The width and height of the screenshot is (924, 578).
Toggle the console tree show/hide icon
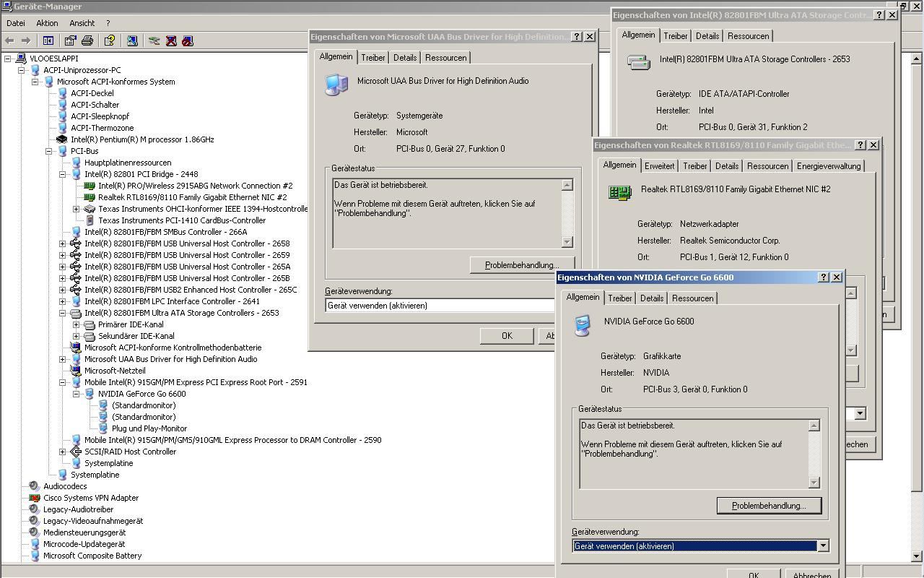(48, 41)
